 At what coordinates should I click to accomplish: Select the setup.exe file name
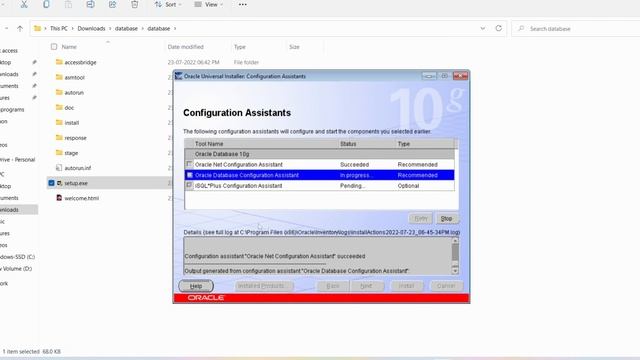coord(76,183)
